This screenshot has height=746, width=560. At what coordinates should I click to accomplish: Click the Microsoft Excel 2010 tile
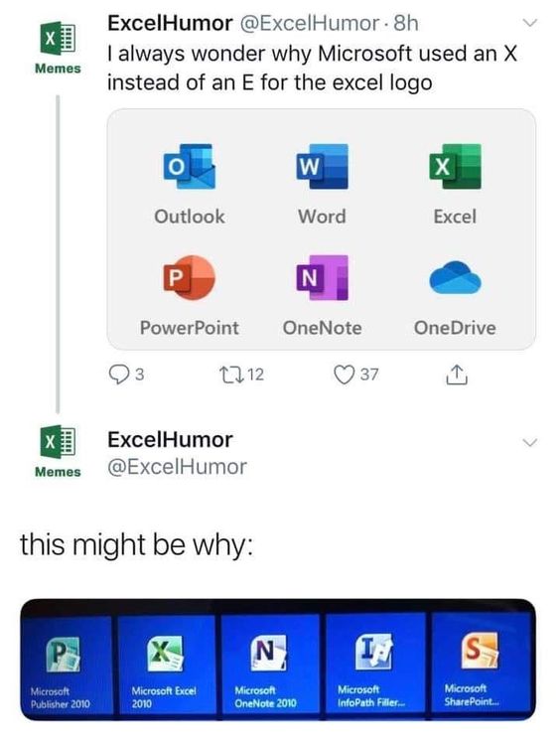tap(168, 665)
